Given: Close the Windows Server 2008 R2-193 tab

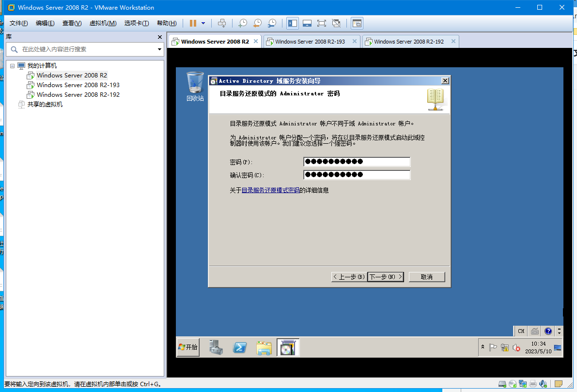Looking at the screenshot, I should [x=354, y=41].
